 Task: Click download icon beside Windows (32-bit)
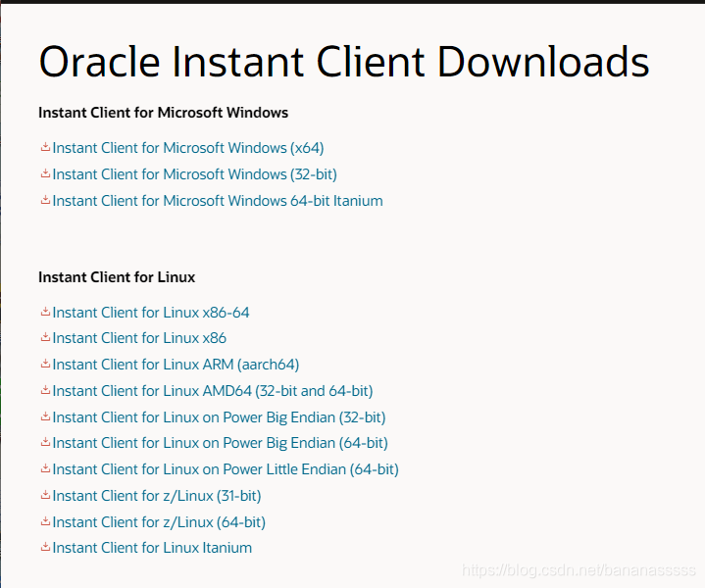[x=45, y=173]
